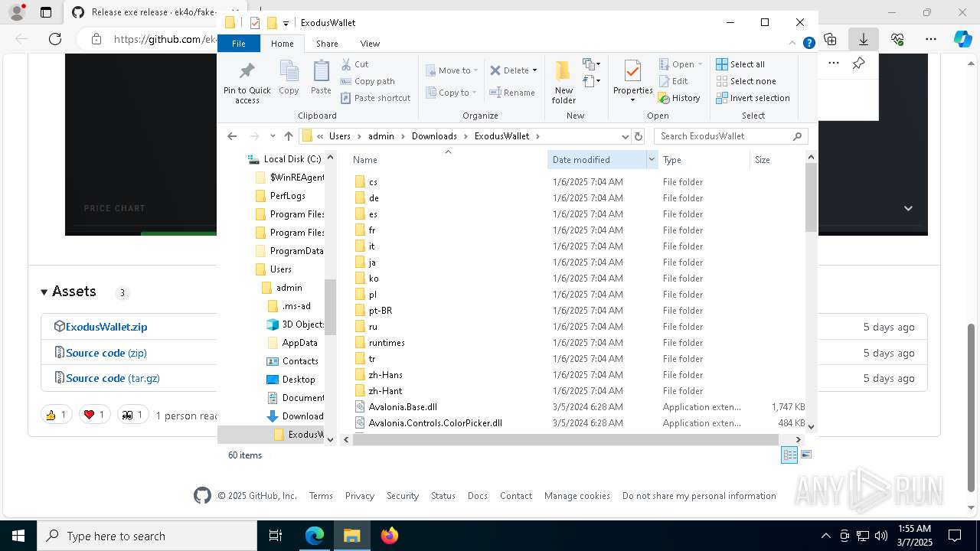Viewport: 980px width, 551px height.
Task: Click the Paste ribbon icon
Action: 321,78
